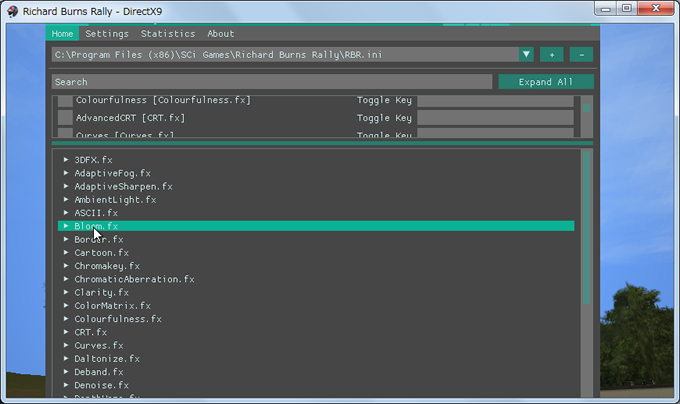
Task: Select the Colourfulness [Colourfulness.fx] label
Action: tap(163, 100)
